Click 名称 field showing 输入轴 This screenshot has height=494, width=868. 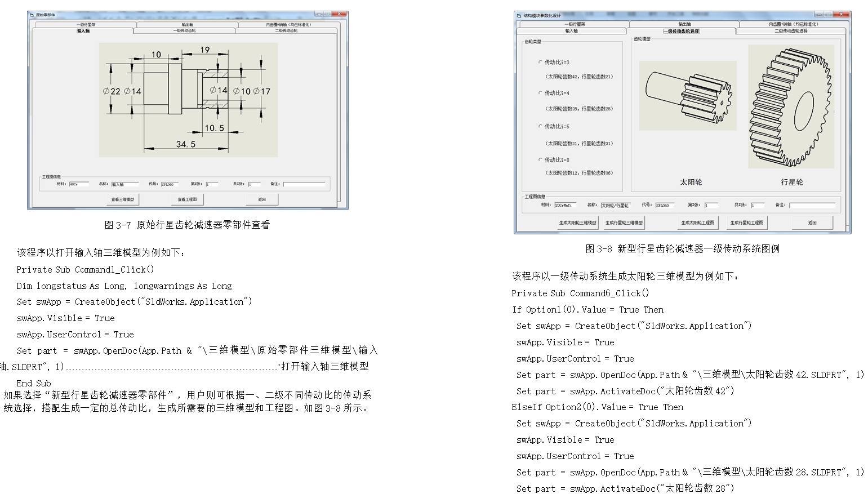coord(124,184)
